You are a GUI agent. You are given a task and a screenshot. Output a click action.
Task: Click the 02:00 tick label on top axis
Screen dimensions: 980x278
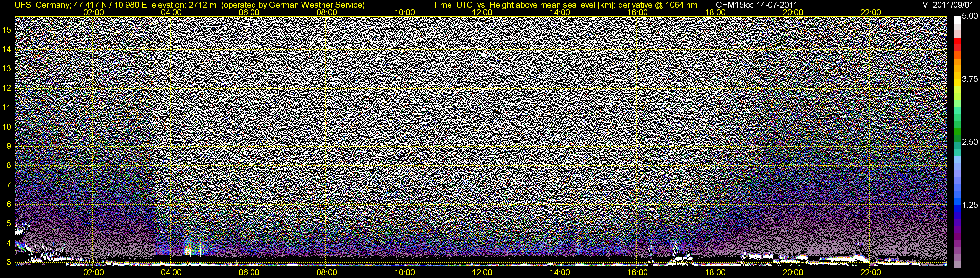tap(93, 12)
